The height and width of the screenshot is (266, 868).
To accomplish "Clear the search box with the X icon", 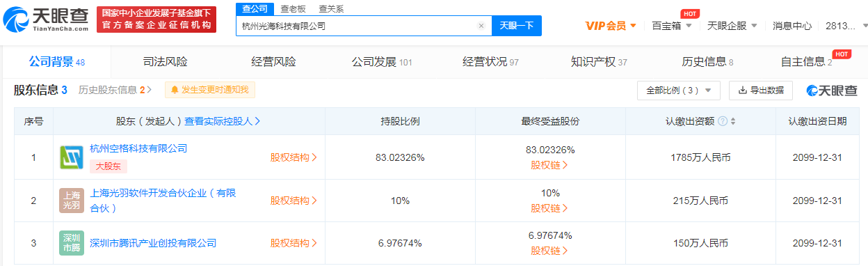I will (x=481, y=26).
